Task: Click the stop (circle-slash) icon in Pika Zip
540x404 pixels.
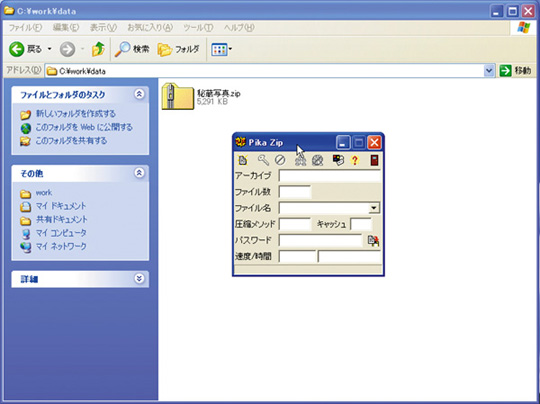Action: [x=280, y=160]
